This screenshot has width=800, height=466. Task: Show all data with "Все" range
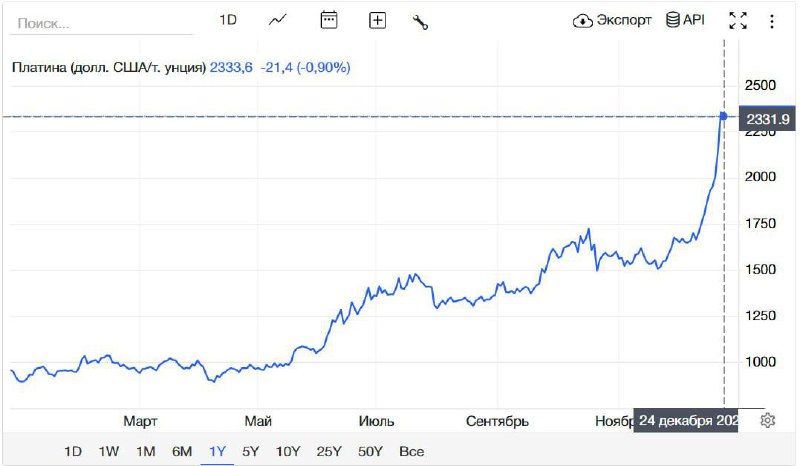point(411,451)
